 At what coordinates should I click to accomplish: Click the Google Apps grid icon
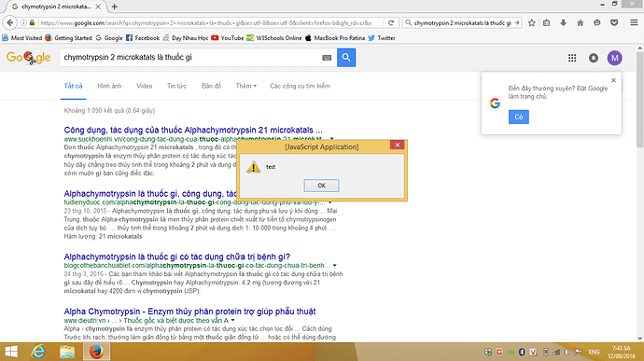click(x=572, y=58)
